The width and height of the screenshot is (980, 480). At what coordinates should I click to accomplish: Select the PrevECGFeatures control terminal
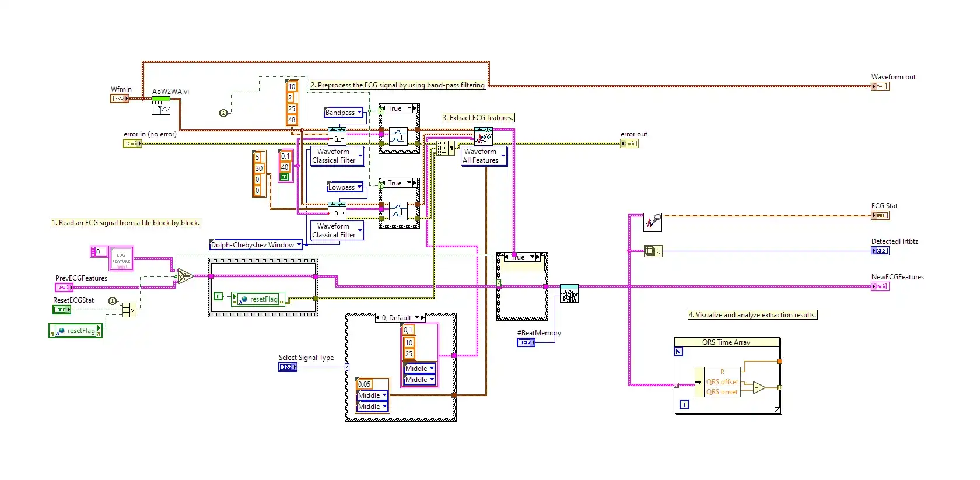(64, 287)
